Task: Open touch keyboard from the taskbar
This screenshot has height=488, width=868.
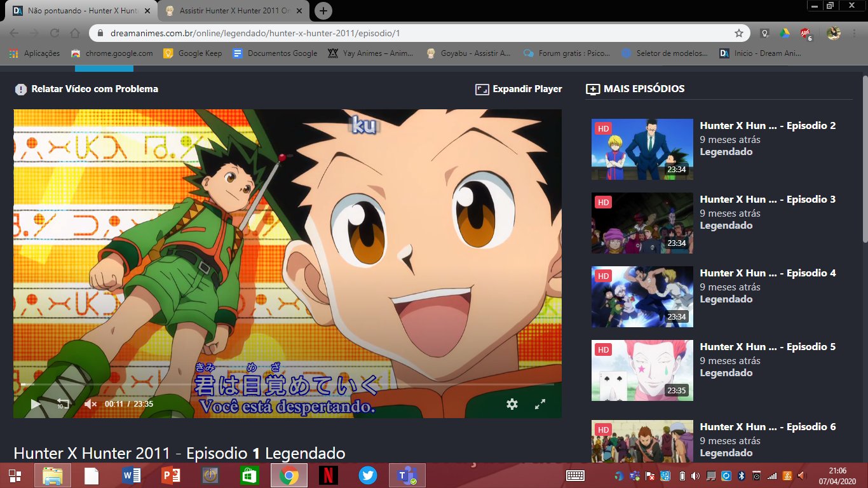Action: click(576, 475)
